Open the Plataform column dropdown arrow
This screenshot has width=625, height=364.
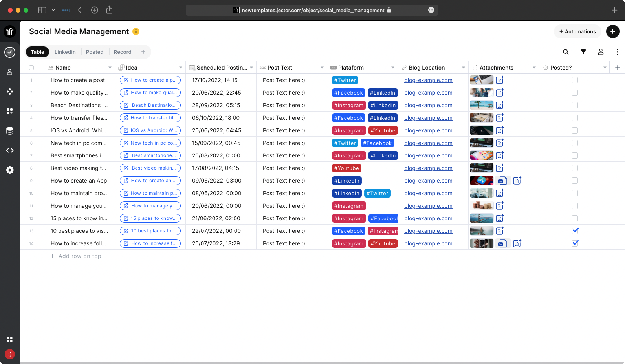393,68
